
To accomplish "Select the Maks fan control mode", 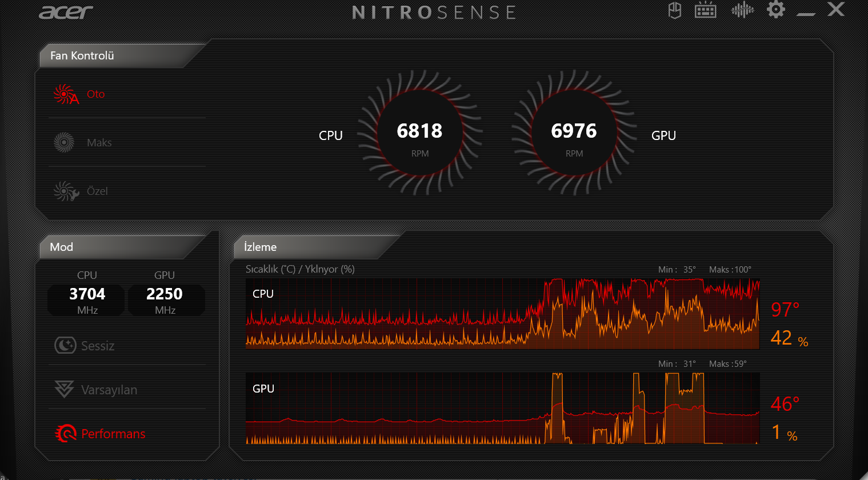I will pos(82,142).
